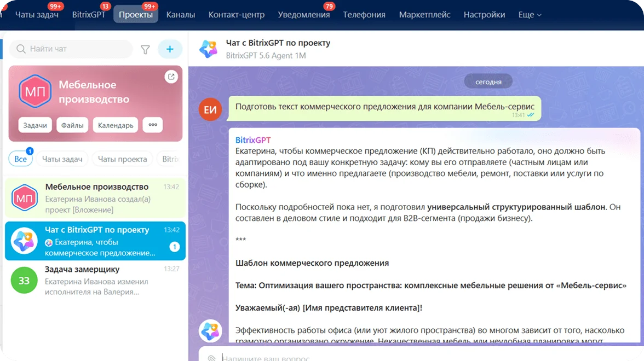Click message about коммерческого предложения Мебель-сервис

coord(385,108)
